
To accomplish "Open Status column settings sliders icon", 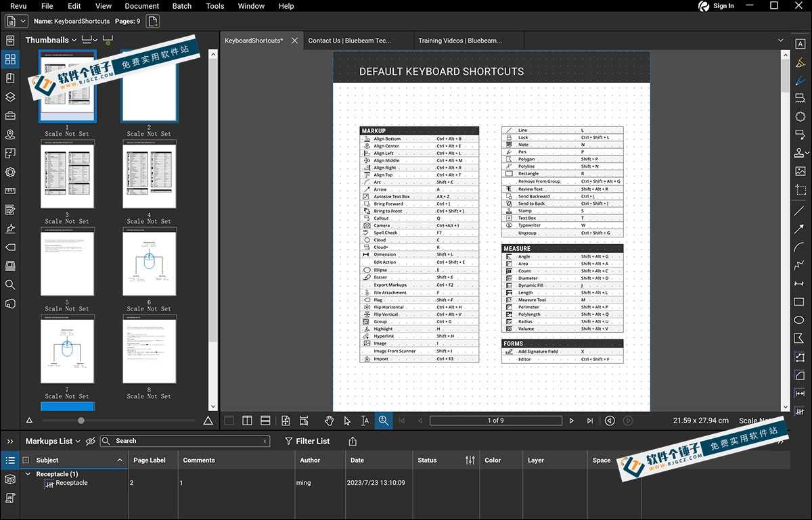I will [470, 460].
